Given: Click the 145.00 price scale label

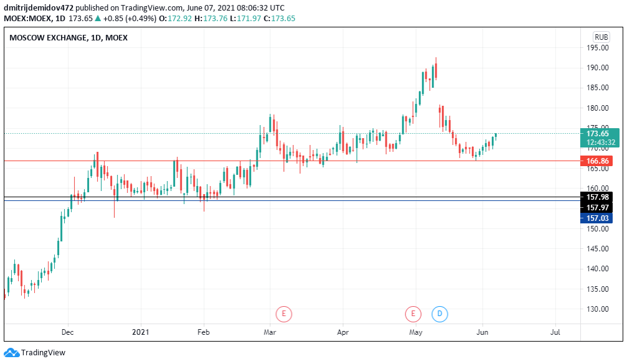Looking at the screenshot, I should click(597, 249).
